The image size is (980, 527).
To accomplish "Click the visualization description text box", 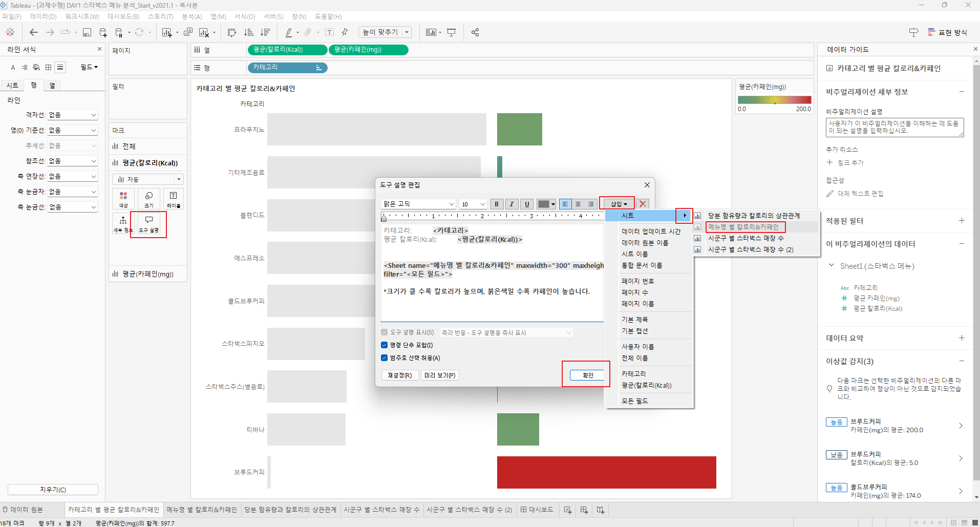I will click(x=895, y=128).
